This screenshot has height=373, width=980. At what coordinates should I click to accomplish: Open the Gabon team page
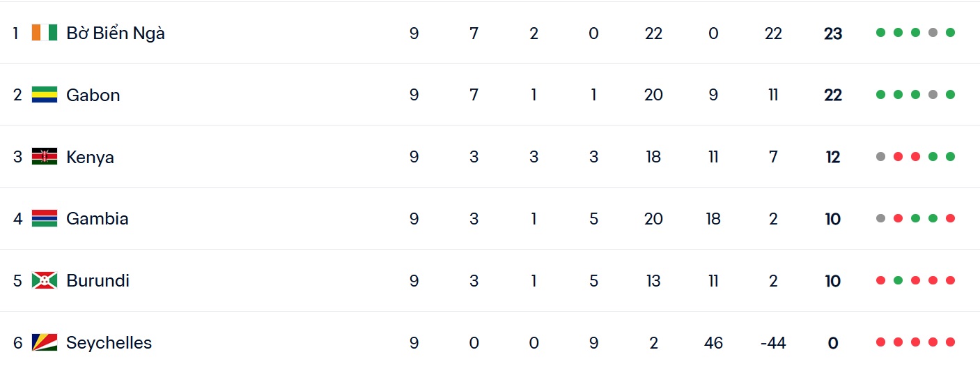click(x=93, y=95)
